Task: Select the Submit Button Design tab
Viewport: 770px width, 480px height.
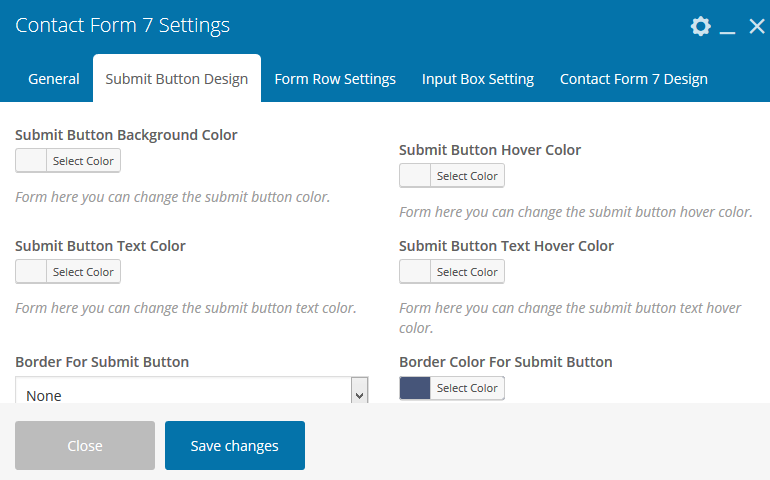Action: (x=177, y=79)
